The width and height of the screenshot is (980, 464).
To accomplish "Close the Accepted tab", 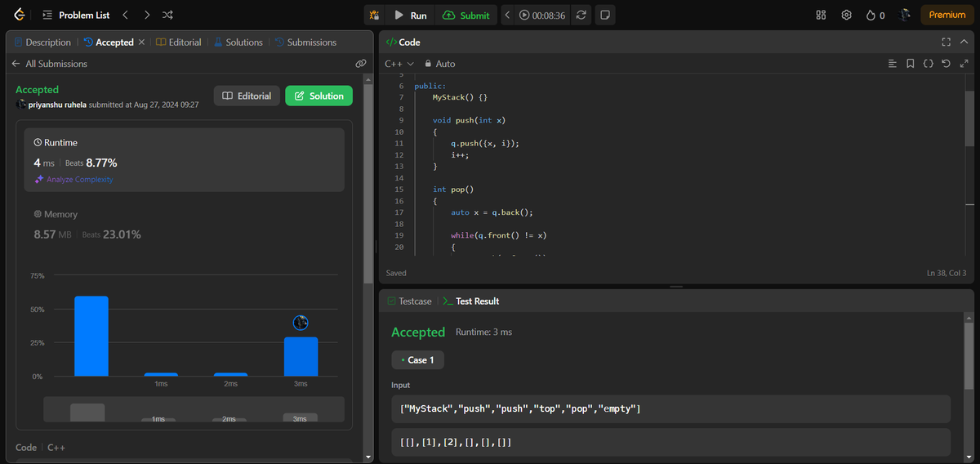I will tap(141, 42).
